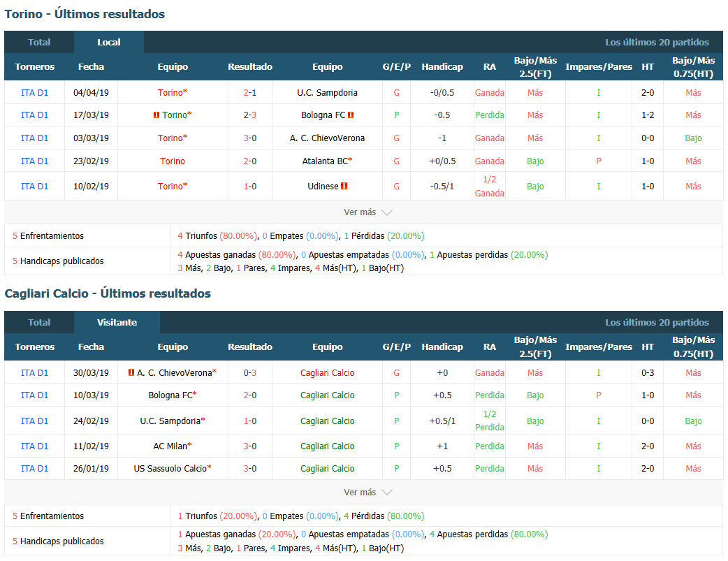Click U.C. Sampdoria in the 04/04/19 row
The height and width of the screenshot is (561, 728).
pos(328,93)
